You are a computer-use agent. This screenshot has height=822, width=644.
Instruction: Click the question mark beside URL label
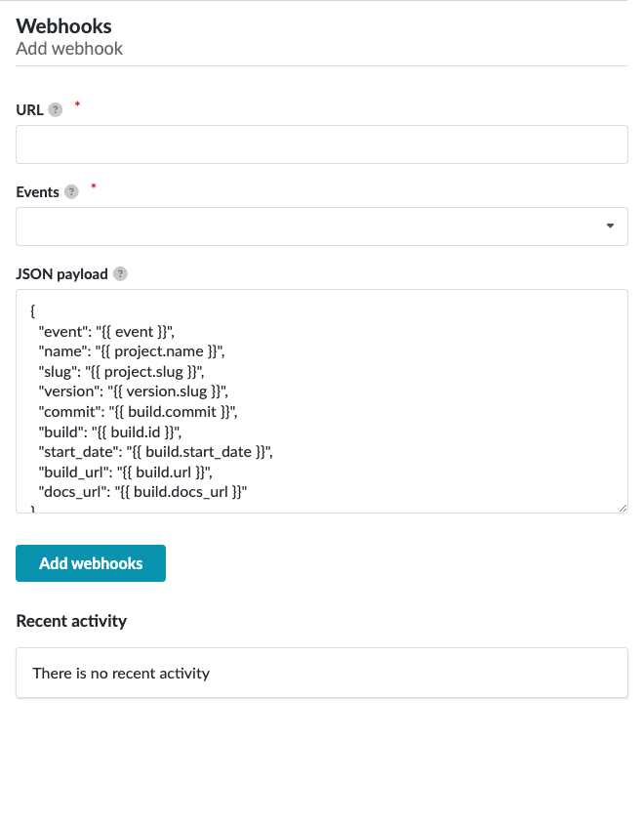coord(57,109)
